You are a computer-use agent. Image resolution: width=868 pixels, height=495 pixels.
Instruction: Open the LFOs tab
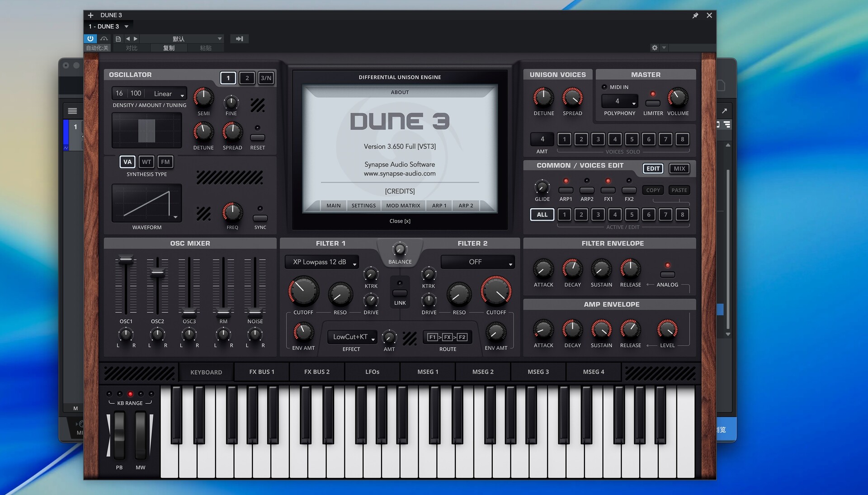click(372, 372)
